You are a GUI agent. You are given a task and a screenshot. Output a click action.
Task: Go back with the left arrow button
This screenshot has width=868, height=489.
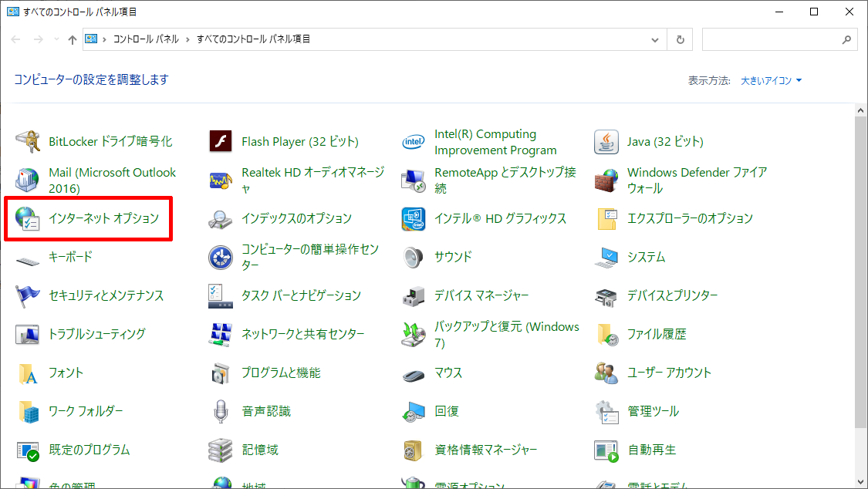coord(15,39)
